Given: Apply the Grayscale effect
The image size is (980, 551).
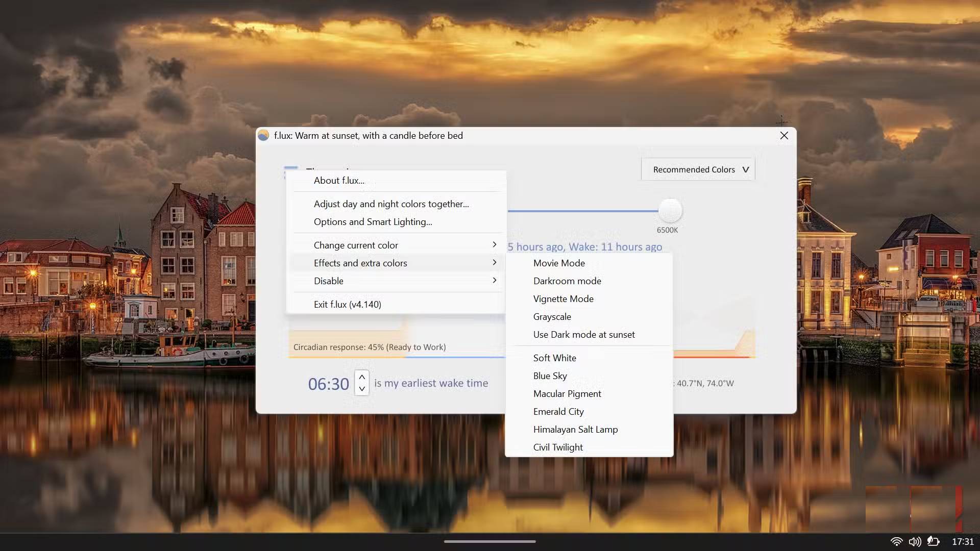Looking at the screenshot, I should coord(552,316).
